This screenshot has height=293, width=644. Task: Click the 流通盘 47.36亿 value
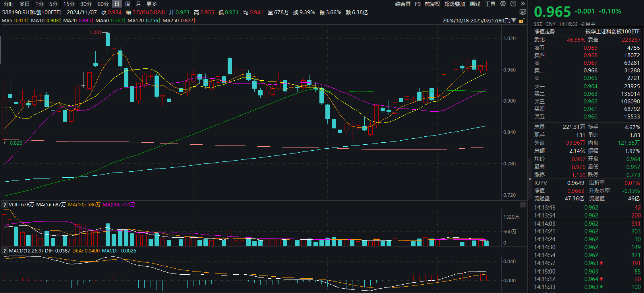(574, 198)
